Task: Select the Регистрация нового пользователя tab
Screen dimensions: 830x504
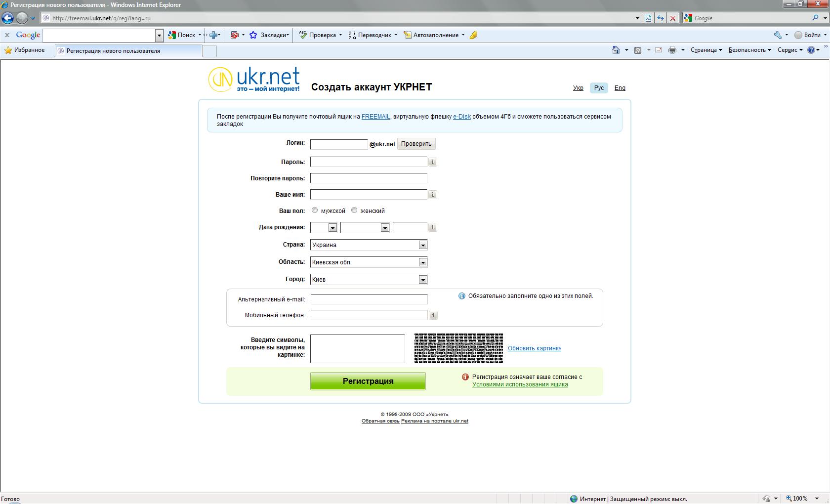Action: [128, 50]
